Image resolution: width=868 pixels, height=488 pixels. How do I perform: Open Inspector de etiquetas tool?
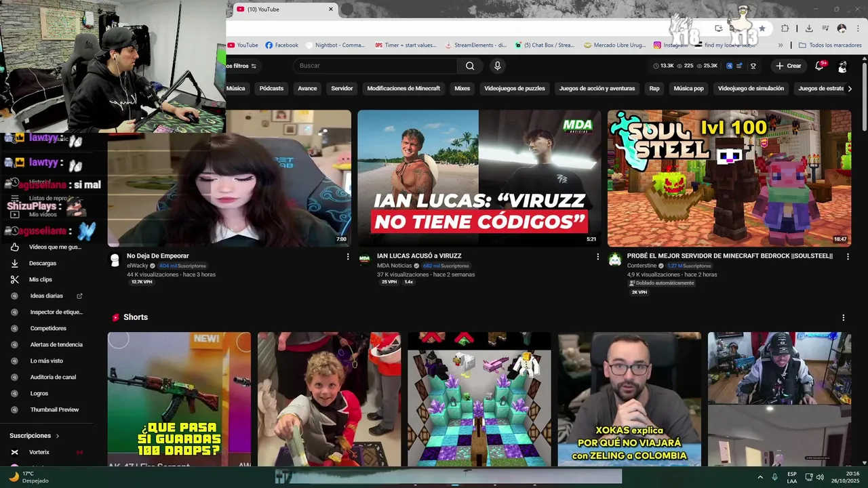click(56, 312)
